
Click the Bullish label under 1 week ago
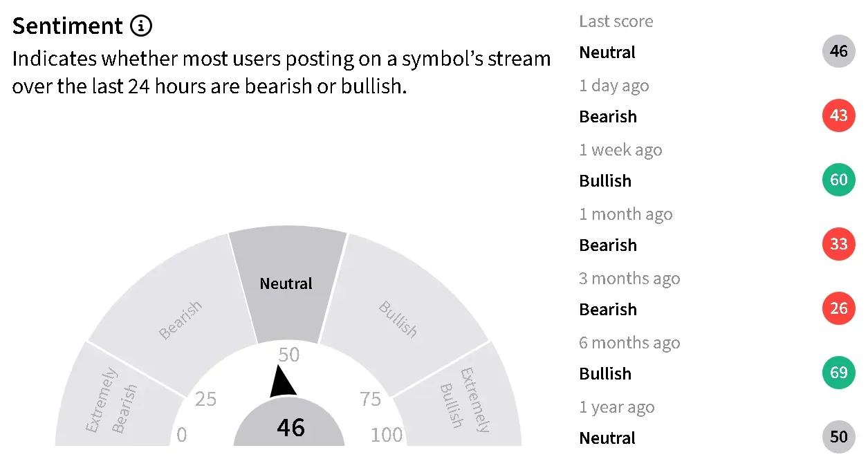pos(605,181)
